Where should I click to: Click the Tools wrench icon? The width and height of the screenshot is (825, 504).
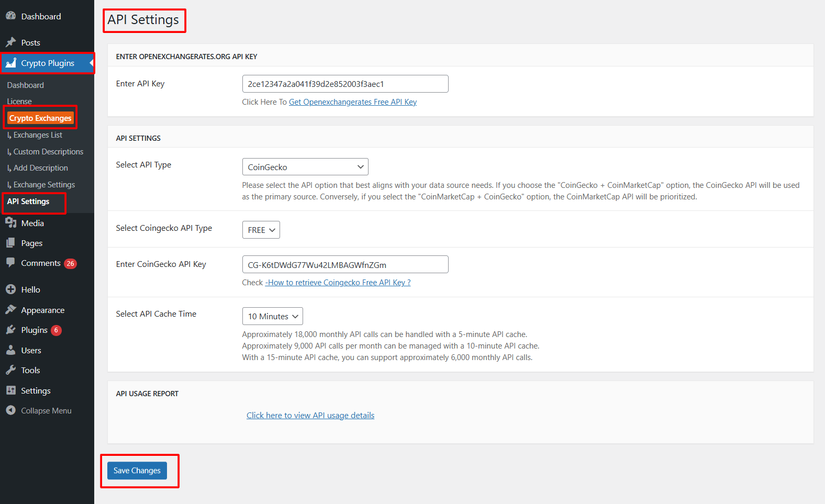click(x=10, y=370)
